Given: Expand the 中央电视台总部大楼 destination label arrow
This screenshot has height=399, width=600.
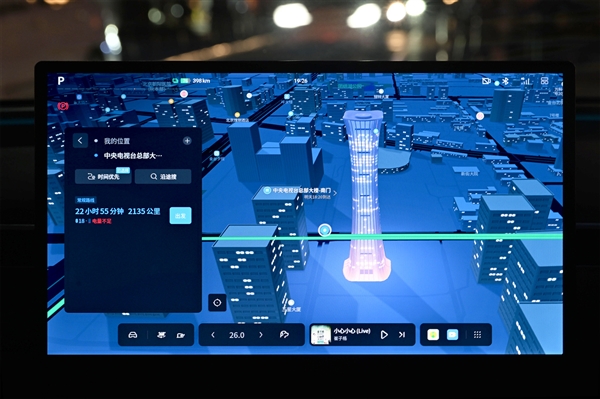Looking at the screenshot, I should 335,193.
